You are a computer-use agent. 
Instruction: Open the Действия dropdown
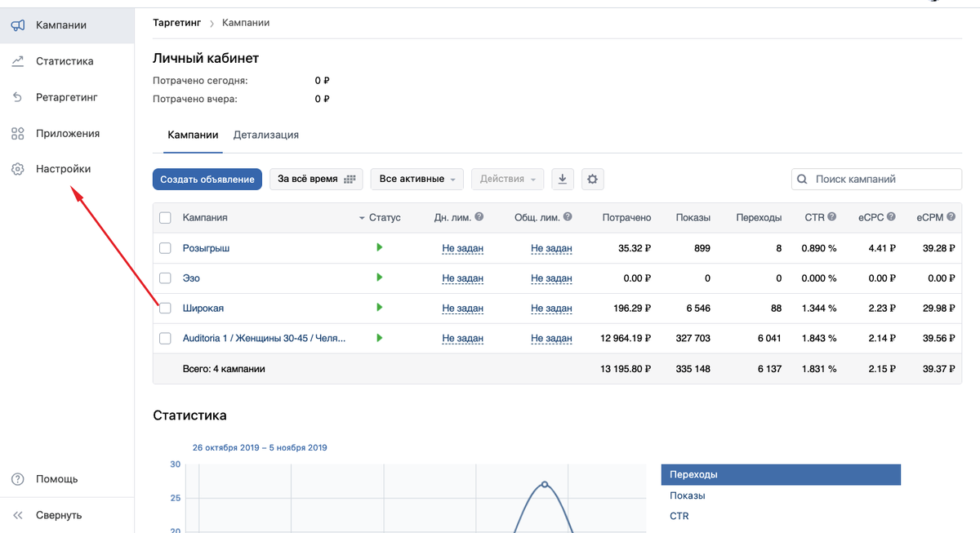pyautogui.click(x=507, y=179)
